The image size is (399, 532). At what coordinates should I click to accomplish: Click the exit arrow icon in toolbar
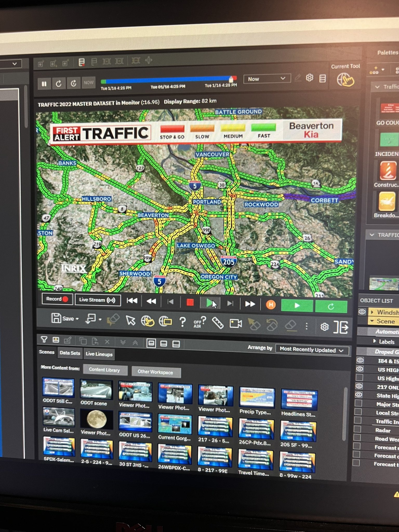(x=341, y=327)
